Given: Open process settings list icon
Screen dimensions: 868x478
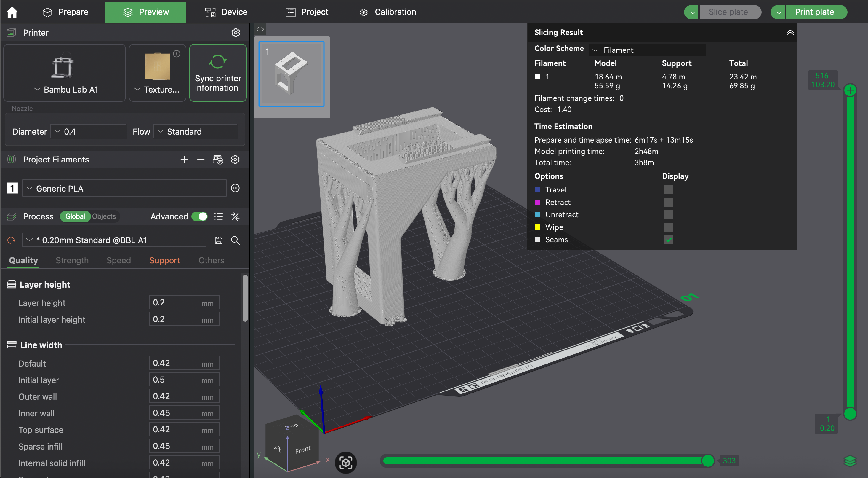Looking at the screenshot, I should click(x=219, y=216).
